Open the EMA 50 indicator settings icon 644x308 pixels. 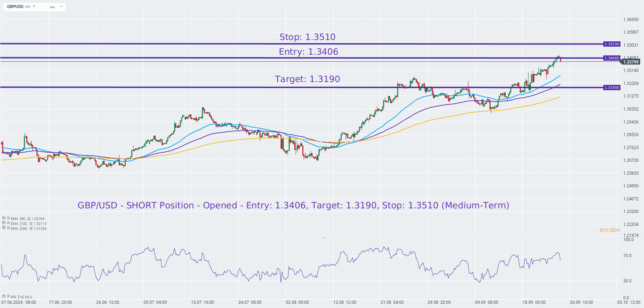[x=4, y=218]
